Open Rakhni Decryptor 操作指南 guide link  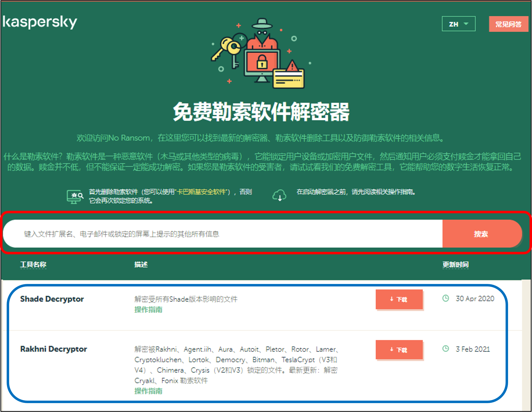point(148,391)
